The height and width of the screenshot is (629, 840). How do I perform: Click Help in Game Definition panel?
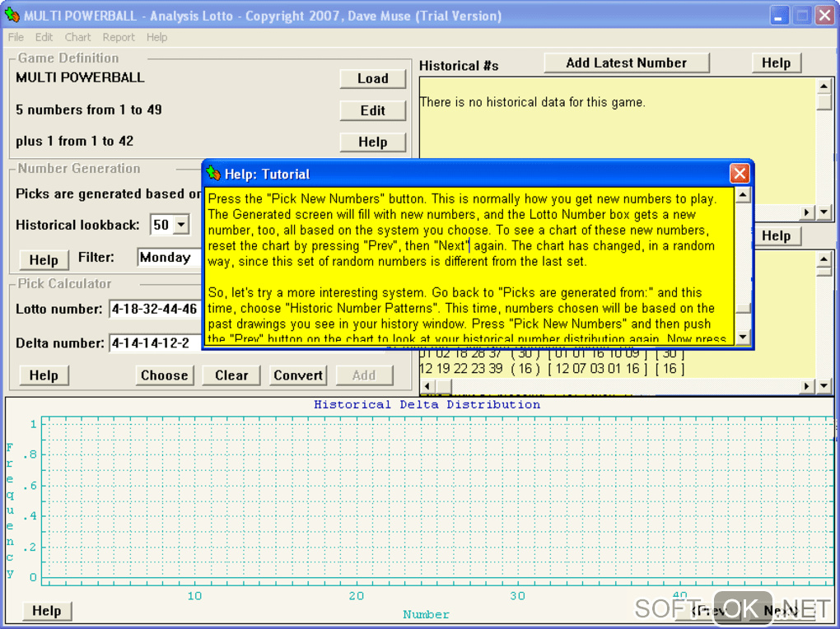pyautogui.click(x=373, y=142)
